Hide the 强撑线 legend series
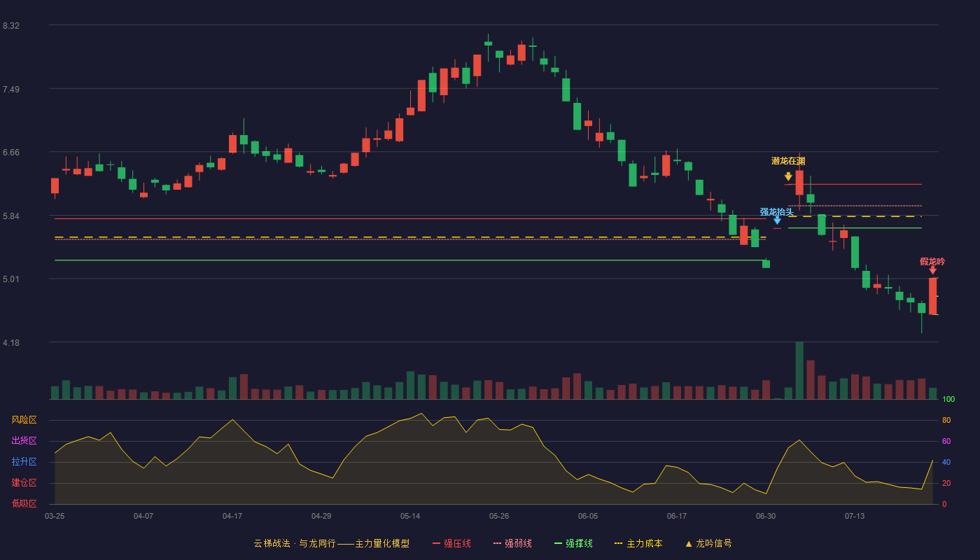980x560 pixels. (x=573, y=543)
